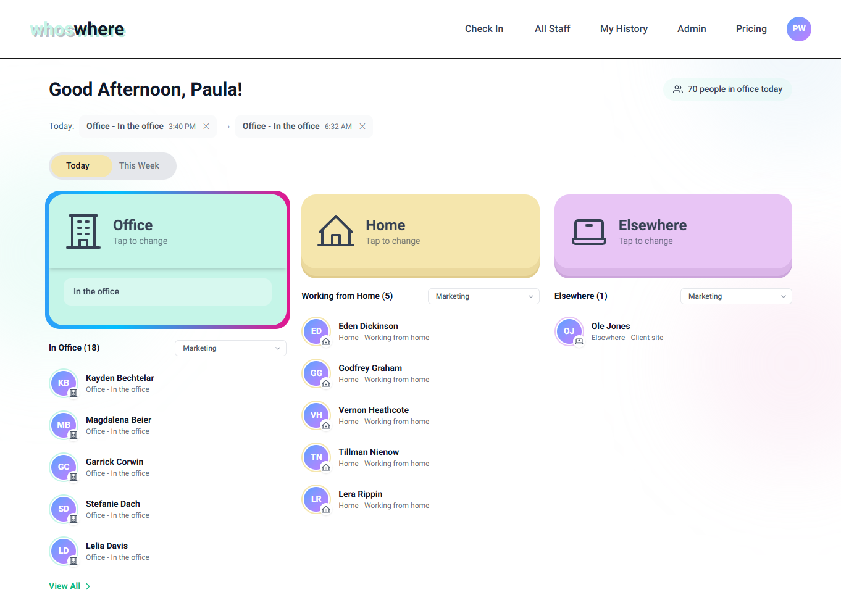Open the Admin menu item

tap(692, 28)
